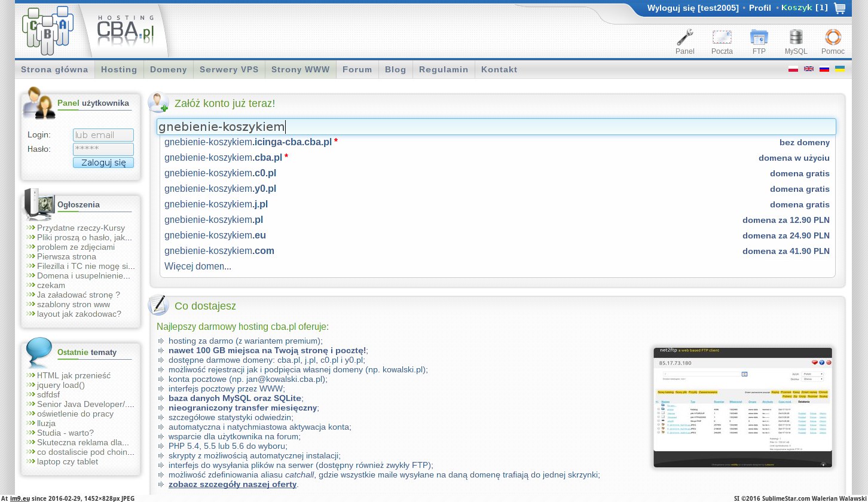Open topic laptop czy tablet
Screen dimensions: 868x502
click(x=68, y=461)
